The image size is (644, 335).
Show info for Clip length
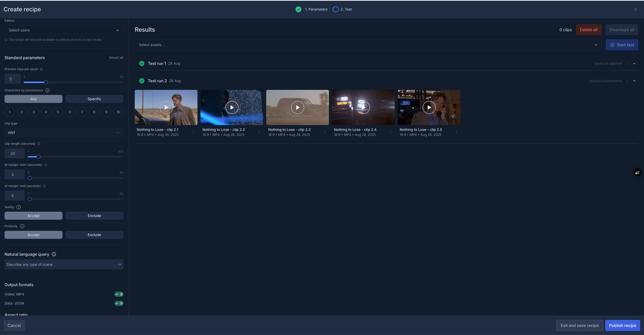point(39,144)
